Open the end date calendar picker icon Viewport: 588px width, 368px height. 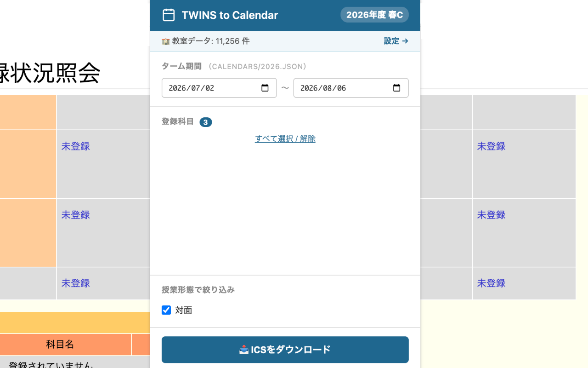[397, 88]
